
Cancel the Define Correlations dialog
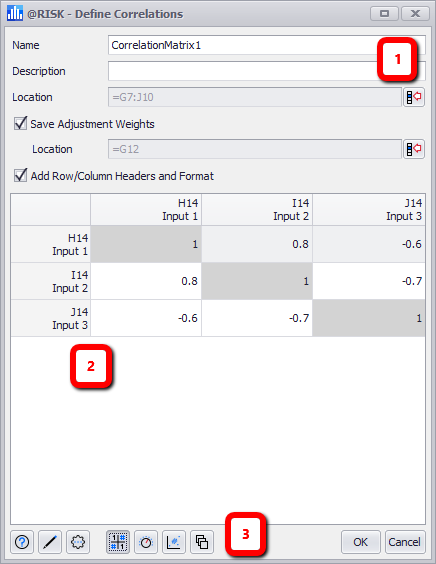tap(405, 542)
